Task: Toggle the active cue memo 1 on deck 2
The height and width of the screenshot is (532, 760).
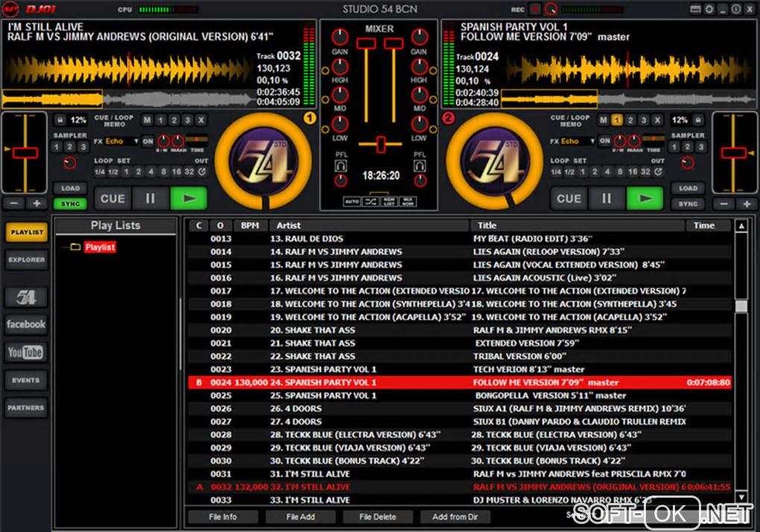Action: pos(616,120)
